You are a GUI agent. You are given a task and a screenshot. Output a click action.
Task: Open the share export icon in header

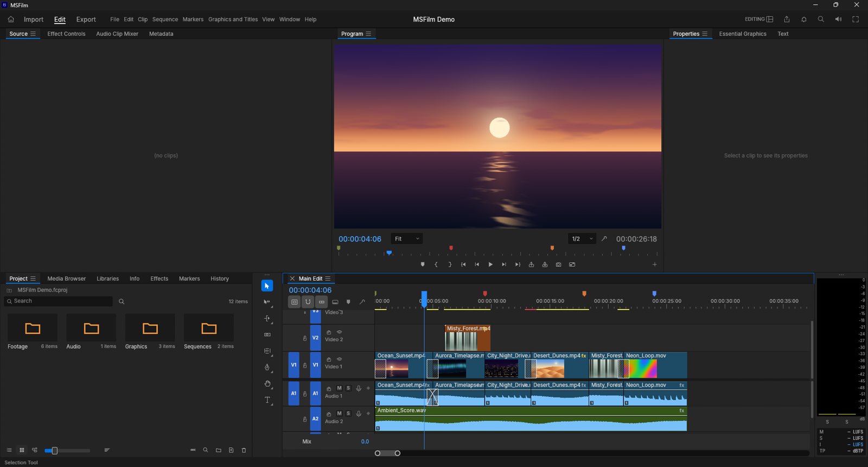tap(787, 19)
